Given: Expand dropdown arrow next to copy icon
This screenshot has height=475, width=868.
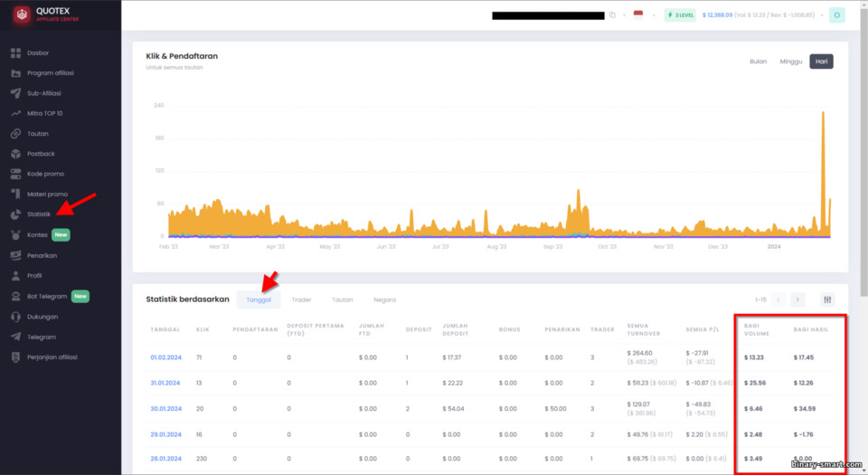Looking at the screenshot, I should tap(624, 15).
